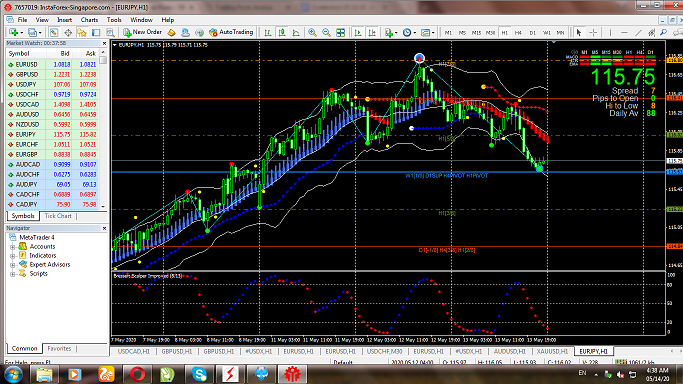Draw a horizontal line tool
Screen dimensions: 683x384
[624, 33]
